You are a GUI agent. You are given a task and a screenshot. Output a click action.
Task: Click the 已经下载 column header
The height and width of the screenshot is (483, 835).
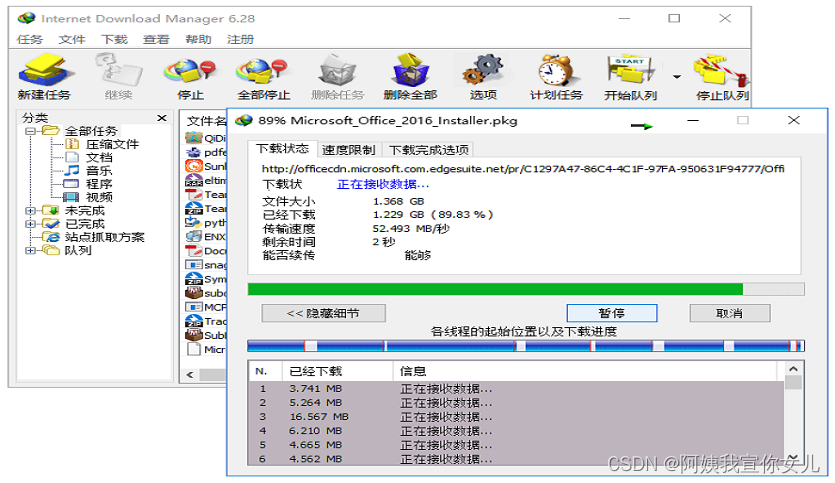click(339, 371)
